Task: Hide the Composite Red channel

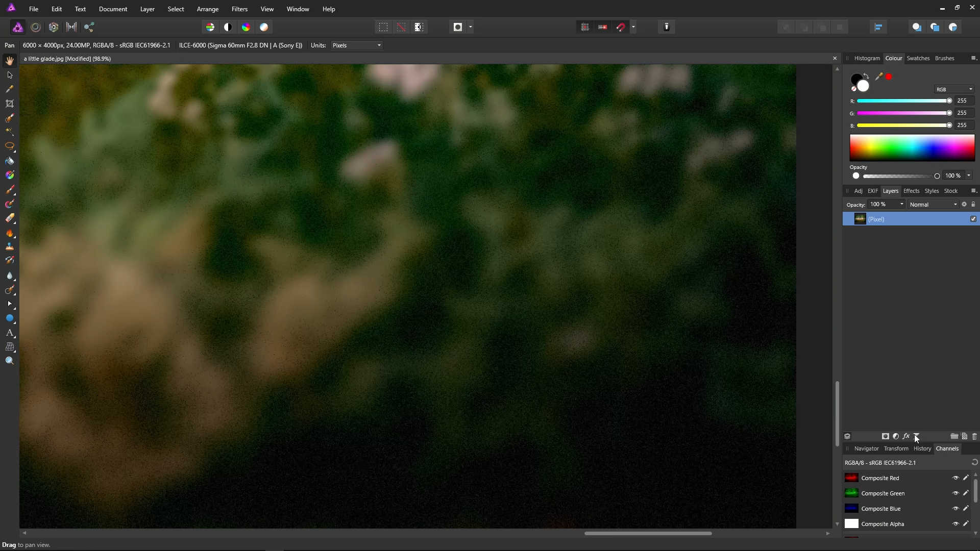Action: point(955,478)
